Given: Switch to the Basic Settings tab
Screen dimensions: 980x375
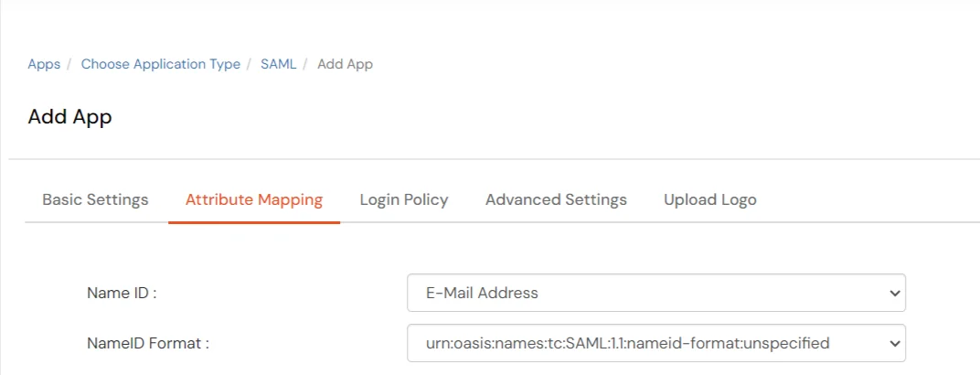Looking at the screenshot, I should (95, 199).
